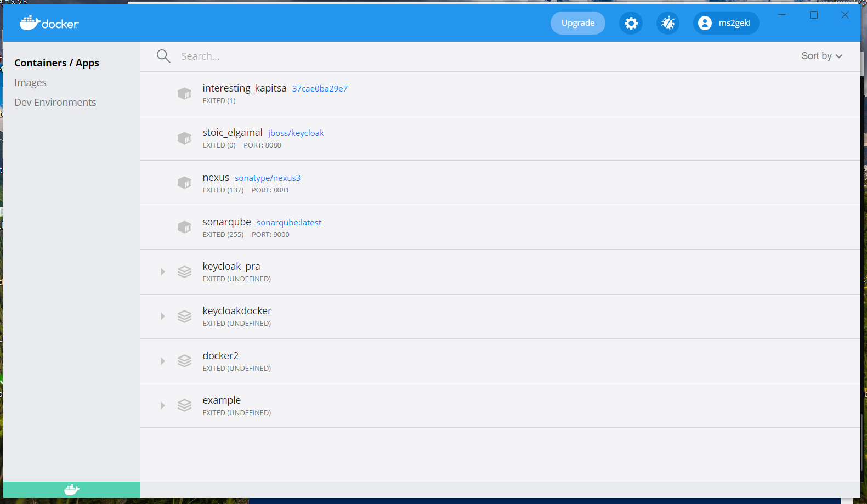The height and width of the screenshot is (504, 867).
Task: Open the sonatype/nexus3 image link
Action: (268, 178)
